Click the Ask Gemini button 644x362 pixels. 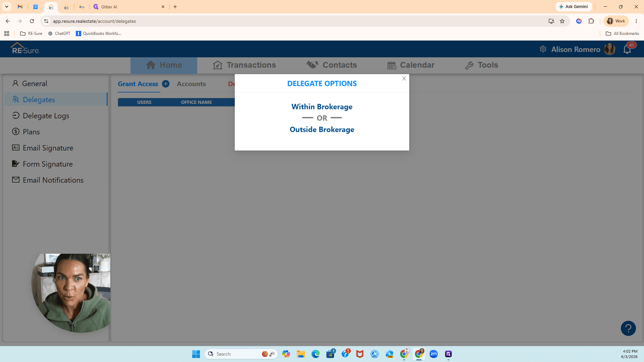[x=574, y=7]
